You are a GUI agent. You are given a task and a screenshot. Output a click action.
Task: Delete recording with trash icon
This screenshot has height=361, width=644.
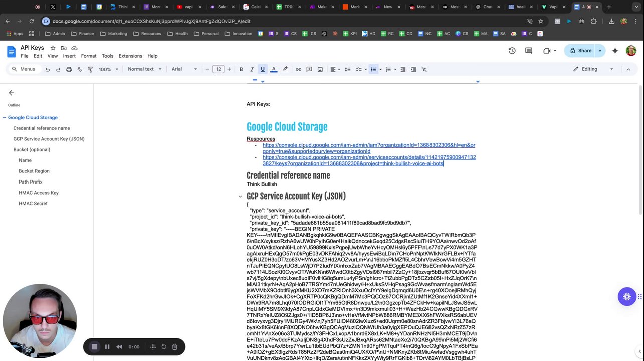pos(175,347)
